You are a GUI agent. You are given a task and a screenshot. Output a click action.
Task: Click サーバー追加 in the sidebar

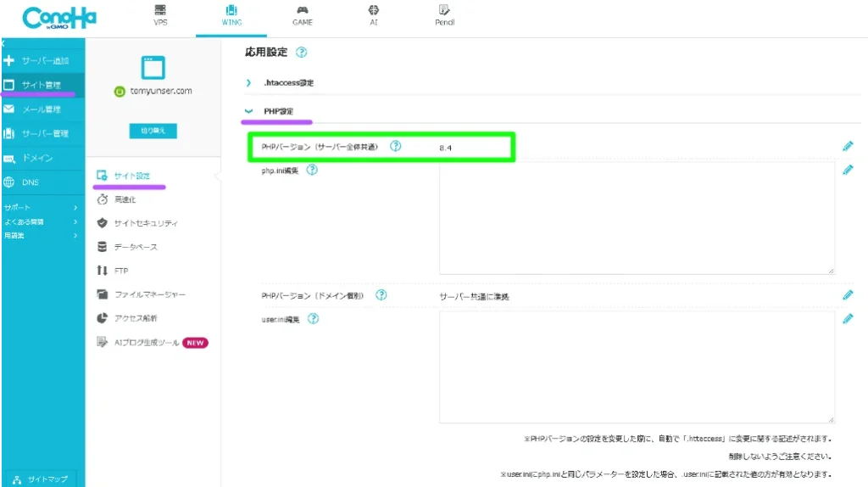43,60
